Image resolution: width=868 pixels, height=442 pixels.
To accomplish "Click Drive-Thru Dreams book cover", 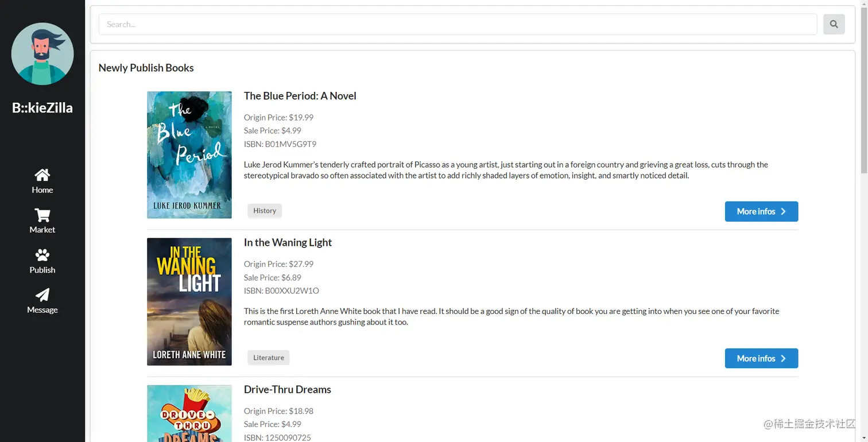I will point(189,413).
